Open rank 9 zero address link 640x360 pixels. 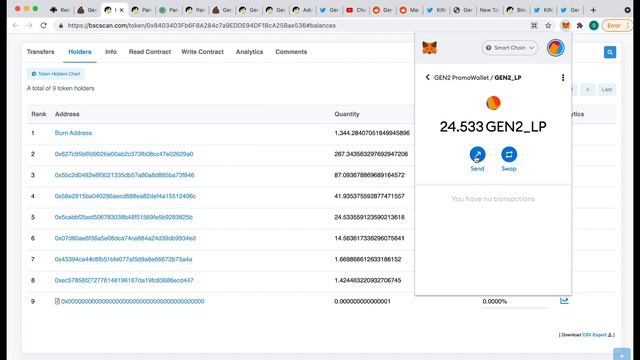click(133, 301)
